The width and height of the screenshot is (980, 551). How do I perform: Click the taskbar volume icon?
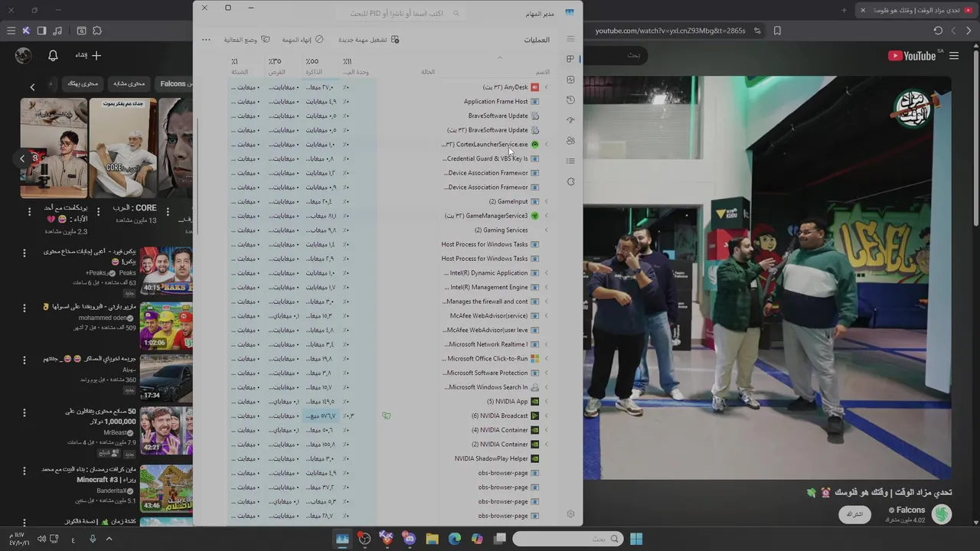tap(41, 539)
